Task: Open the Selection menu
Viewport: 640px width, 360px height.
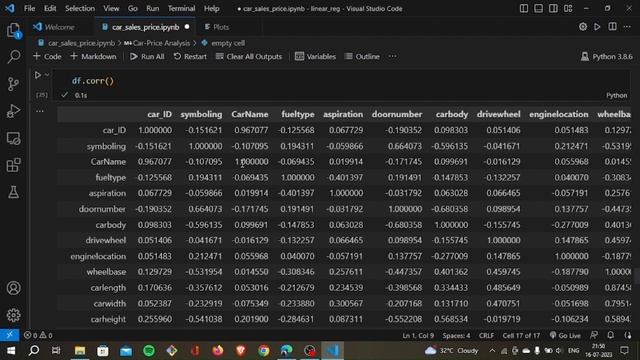Action: coord(80,8)
